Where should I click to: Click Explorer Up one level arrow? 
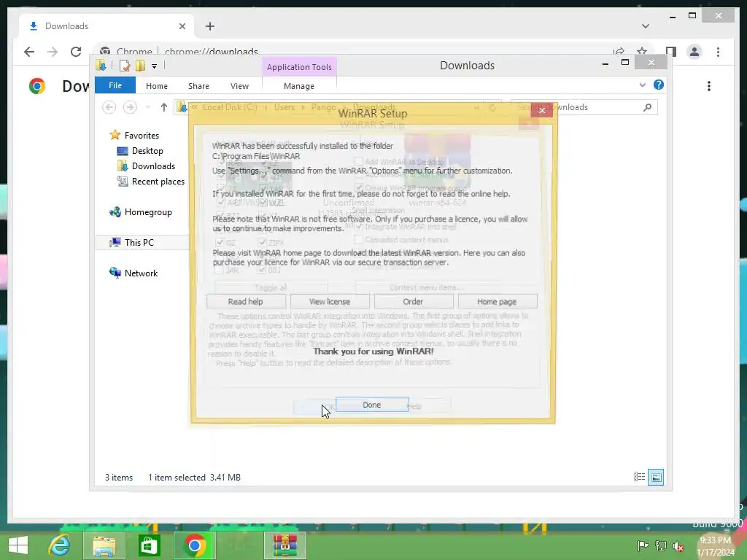pyautogui.click(x=164, y=107)
